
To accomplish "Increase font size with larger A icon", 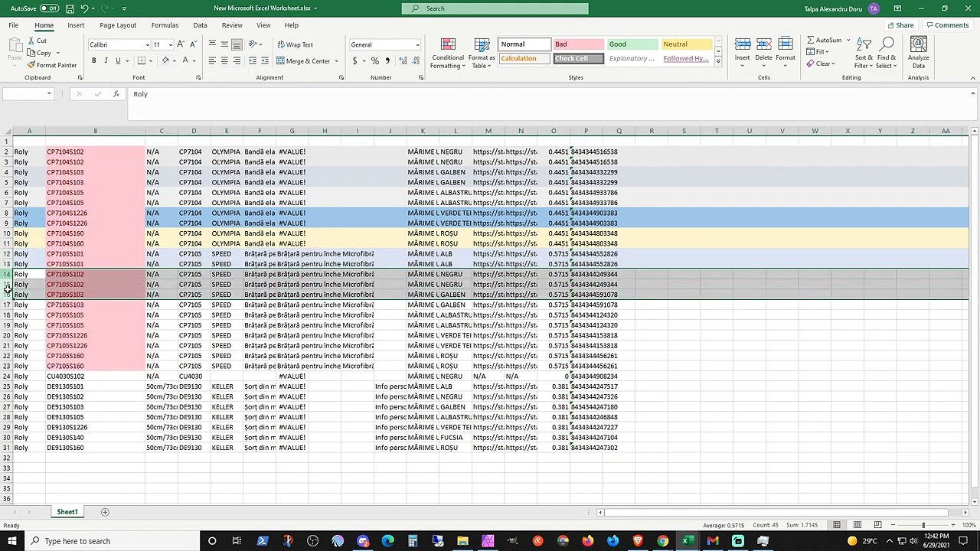I will tap(181, 44).
